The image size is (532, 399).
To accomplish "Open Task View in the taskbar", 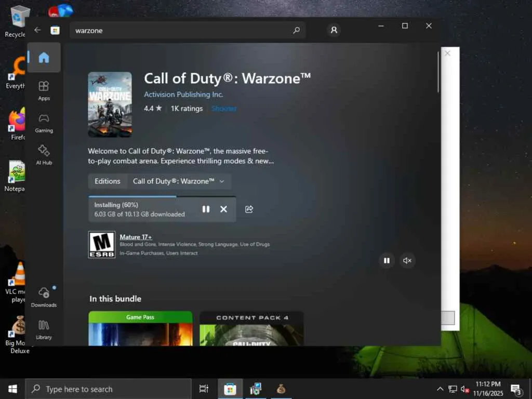I will 204,389.
